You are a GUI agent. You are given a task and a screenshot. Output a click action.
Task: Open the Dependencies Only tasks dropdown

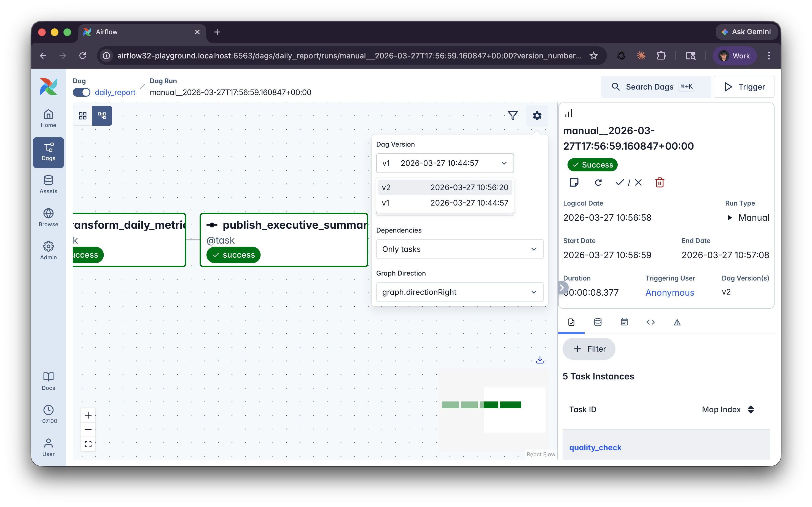click(x=459, y=249)
